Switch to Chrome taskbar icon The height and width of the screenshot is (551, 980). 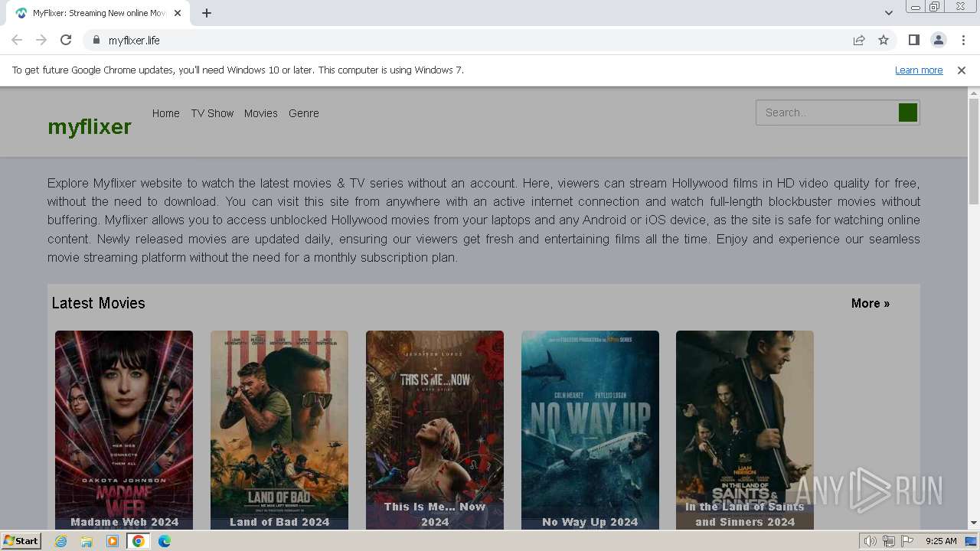point(139,541)
